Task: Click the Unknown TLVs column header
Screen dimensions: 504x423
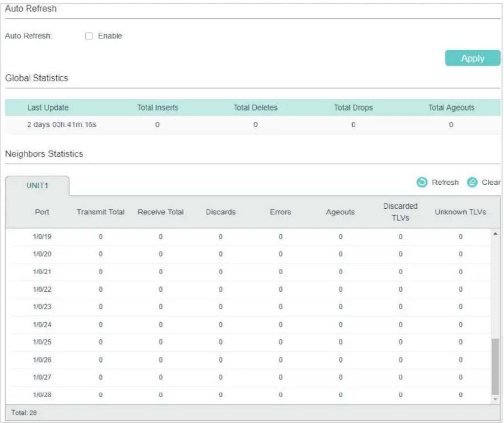Action: tap(460, 212)
